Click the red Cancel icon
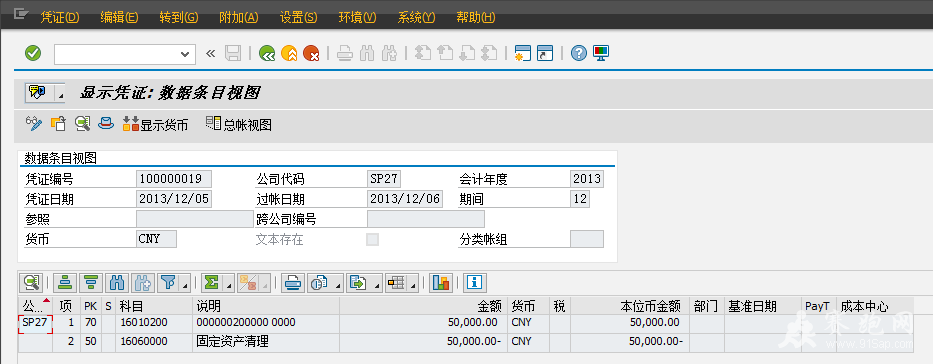 pyautogui.click(x=311, y=54)
